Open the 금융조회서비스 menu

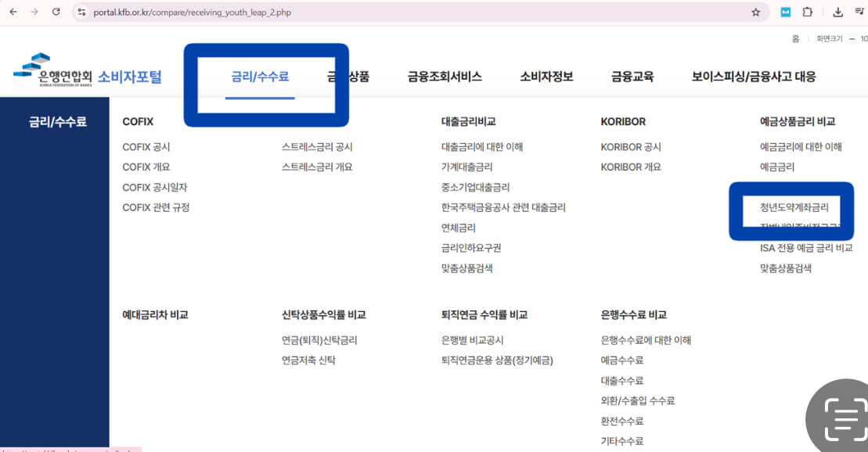click(x=444, y=75)
